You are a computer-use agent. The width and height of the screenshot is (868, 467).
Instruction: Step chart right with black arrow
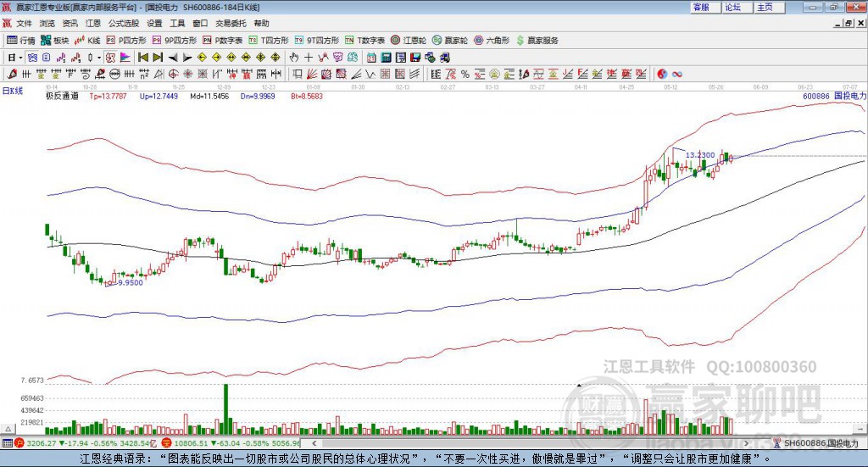pos(187,58)
